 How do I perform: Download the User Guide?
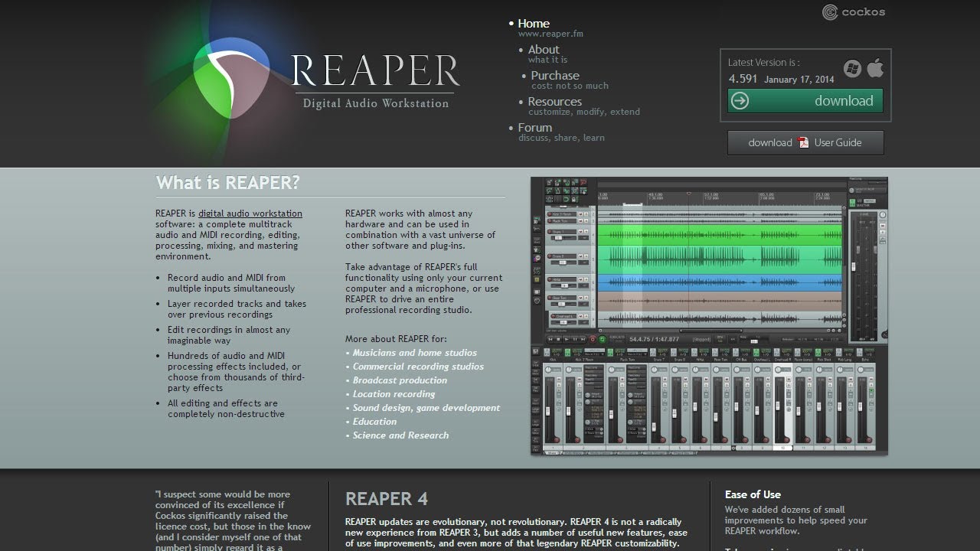[x=805, y=142]
